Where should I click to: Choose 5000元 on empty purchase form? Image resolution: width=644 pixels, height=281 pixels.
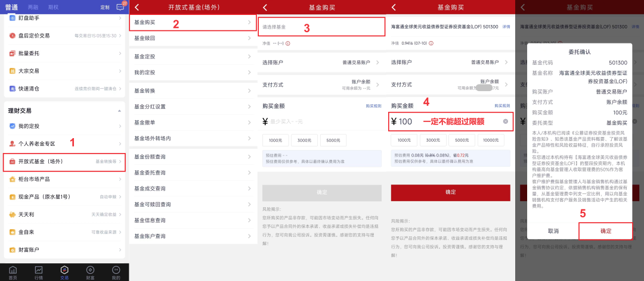click(x=333, y=140)
